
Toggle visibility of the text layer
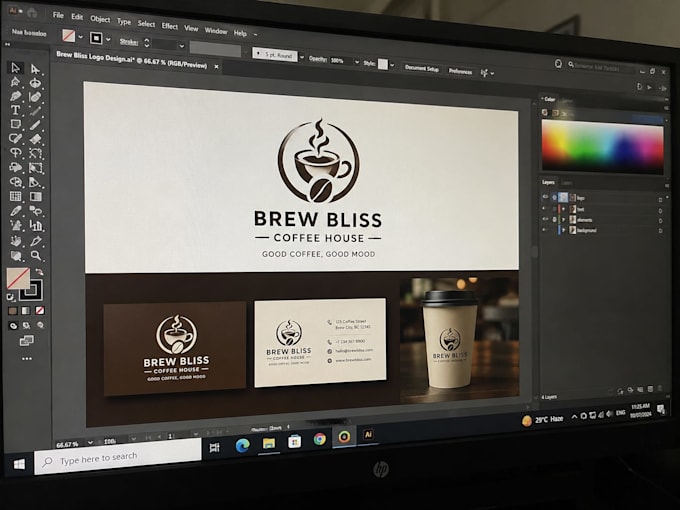(545, 209)
